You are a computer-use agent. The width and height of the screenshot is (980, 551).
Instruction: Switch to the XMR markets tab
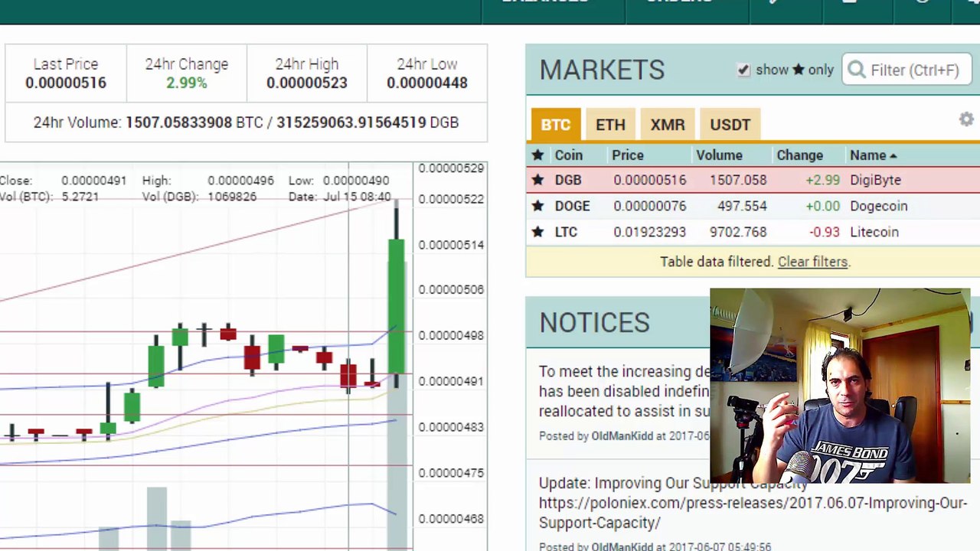668,125
